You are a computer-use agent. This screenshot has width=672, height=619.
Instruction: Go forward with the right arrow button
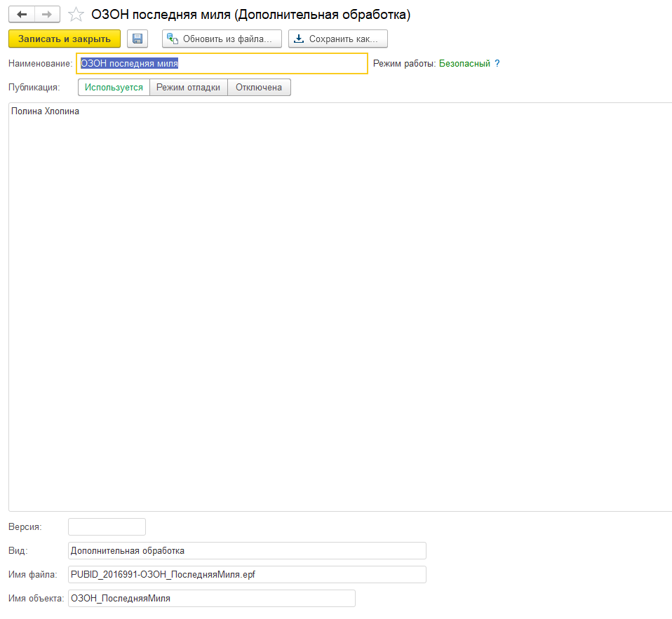47,15
